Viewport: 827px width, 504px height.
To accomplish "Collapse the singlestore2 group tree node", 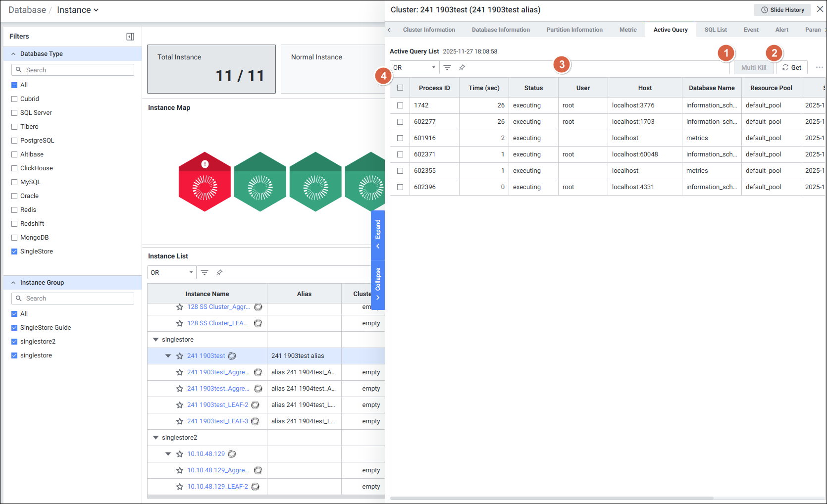I will click(155, 438).
